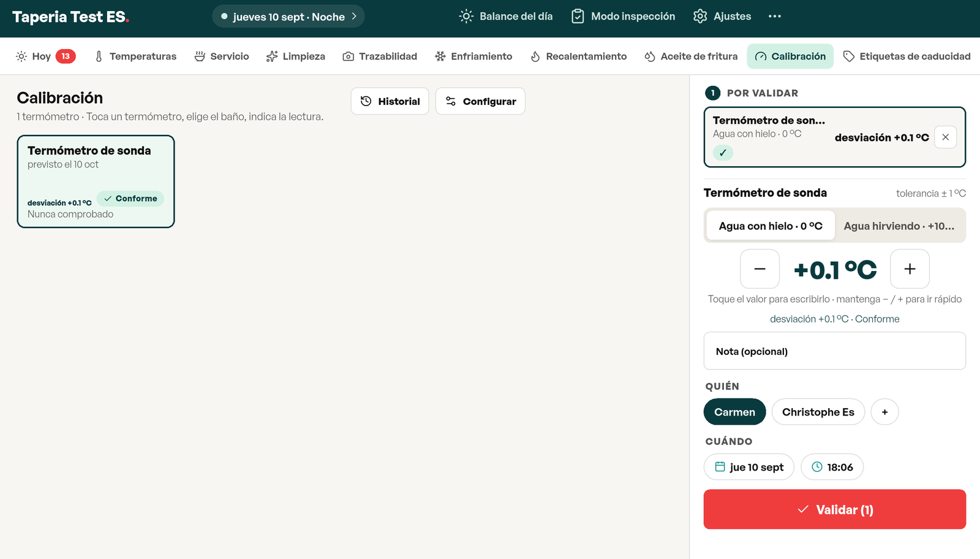
Task: Open the jue 10 sept date picker
Action: click(749, 467)
